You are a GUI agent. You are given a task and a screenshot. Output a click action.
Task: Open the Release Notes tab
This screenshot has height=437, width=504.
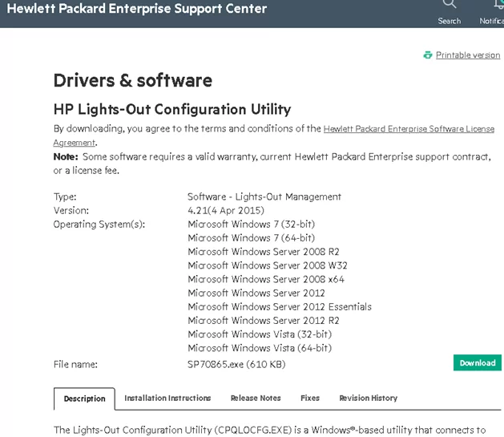(256, 398)
